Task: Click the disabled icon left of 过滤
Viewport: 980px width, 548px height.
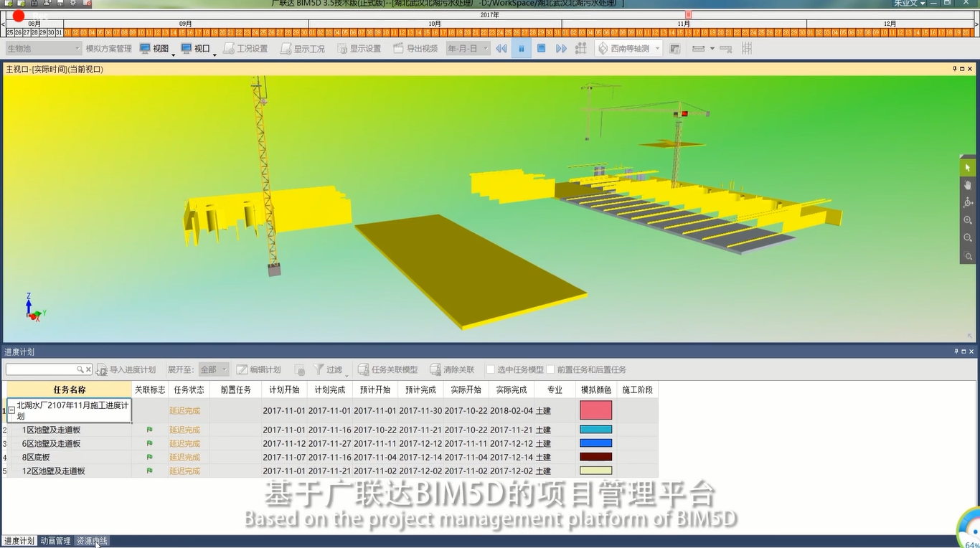Action: pyautogui.click(x=300, y=369)
